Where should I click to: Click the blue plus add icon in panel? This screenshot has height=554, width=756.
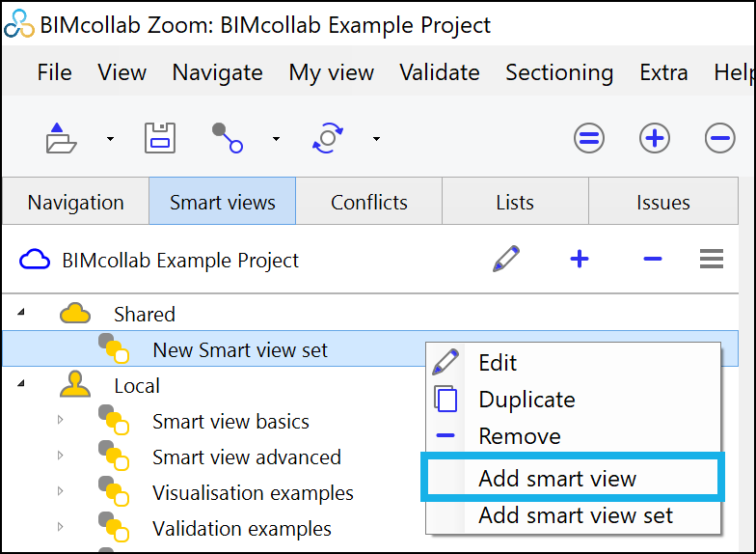pyautogui.click(x=580, y=259)
